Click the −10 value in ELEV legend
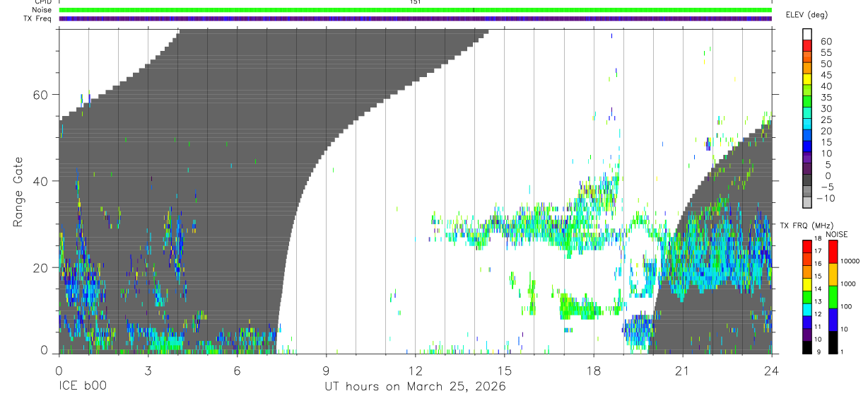This screenshot has width=868, height=401. pos(824,199)
